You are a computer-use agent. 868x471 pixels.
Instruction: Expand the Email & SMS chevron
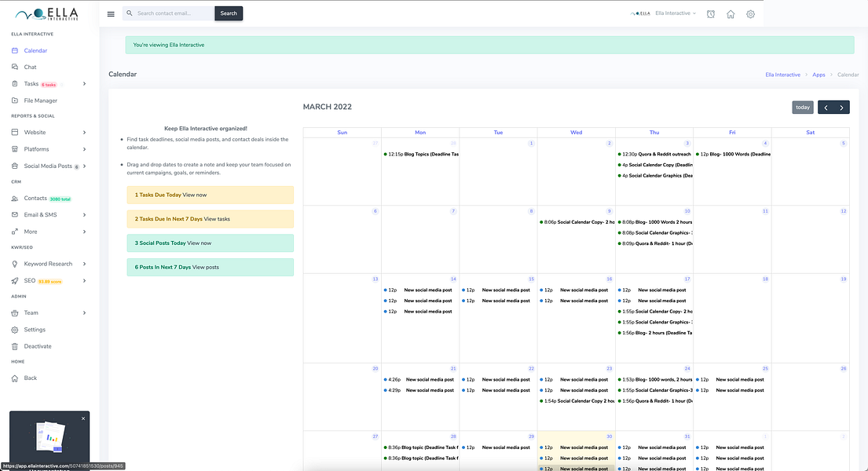point(84,215)
